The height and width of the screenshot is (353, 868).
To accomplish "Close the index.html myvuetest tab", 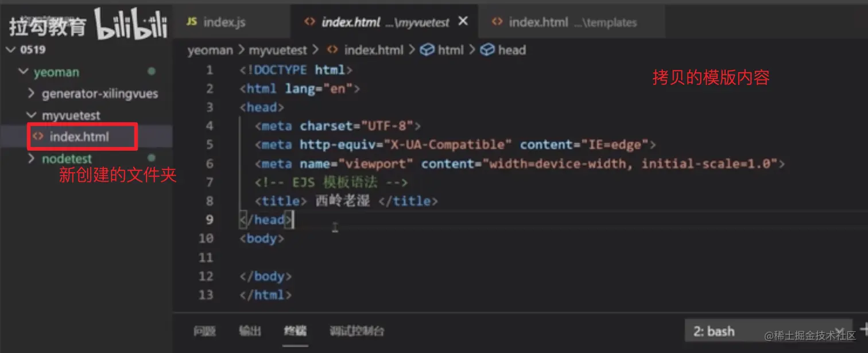I will click(x=463, y=21).
